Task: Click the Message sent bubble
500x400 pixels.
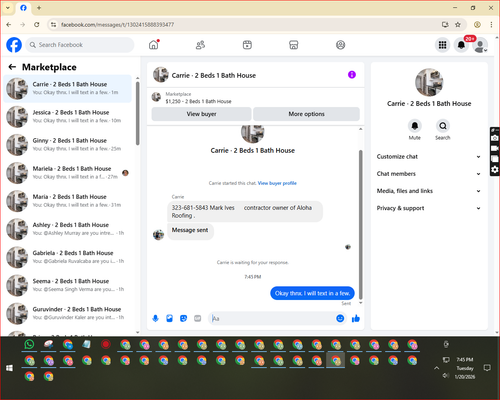Action: (190, 230)
